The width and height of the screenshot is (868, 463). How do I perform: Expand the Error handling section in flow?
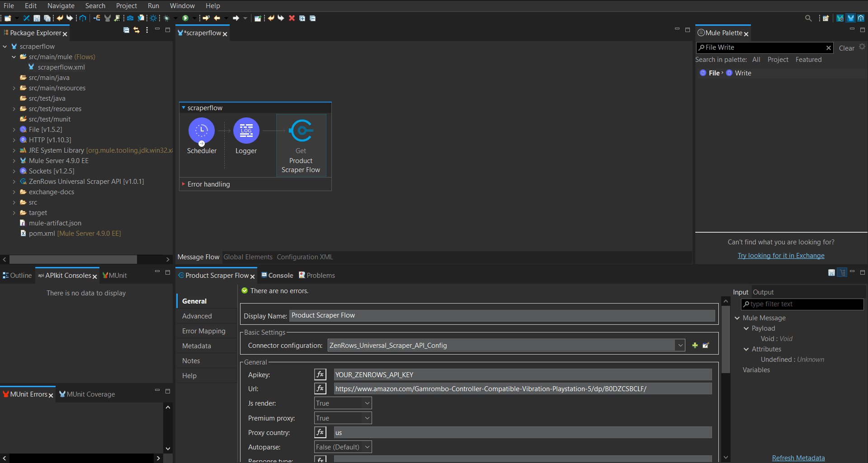183,184
